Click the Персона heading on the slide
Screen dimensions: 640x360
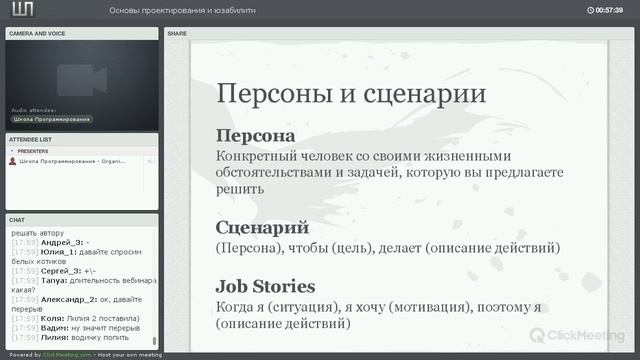click(x=255, y=136)
